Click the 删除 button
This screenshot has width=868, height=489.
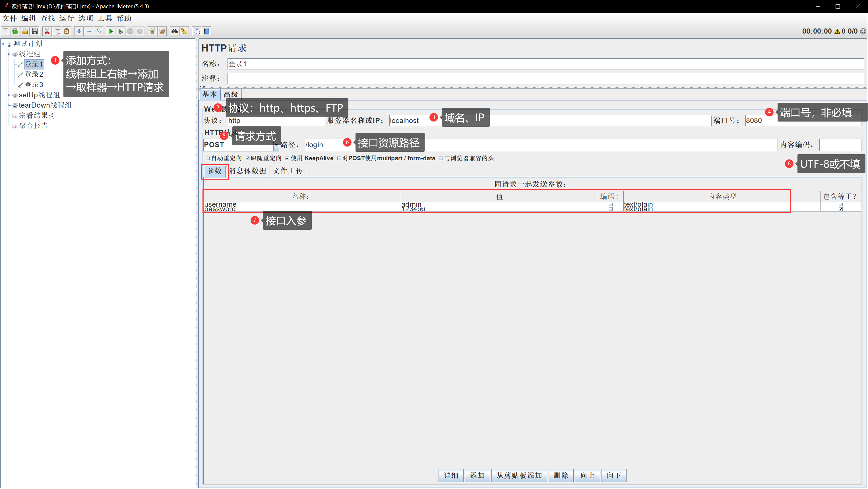coord(561,476)
